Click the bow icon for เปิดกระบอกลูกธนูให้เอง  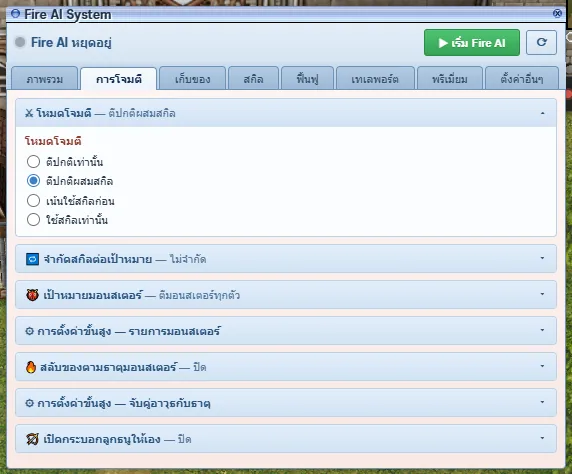pyautogui.click(x=32, y=439)
